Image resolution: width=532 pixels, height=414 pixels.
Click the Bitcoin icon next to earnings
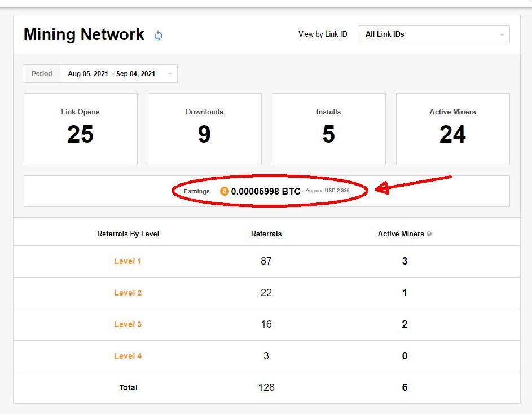[x=225, y=191]
